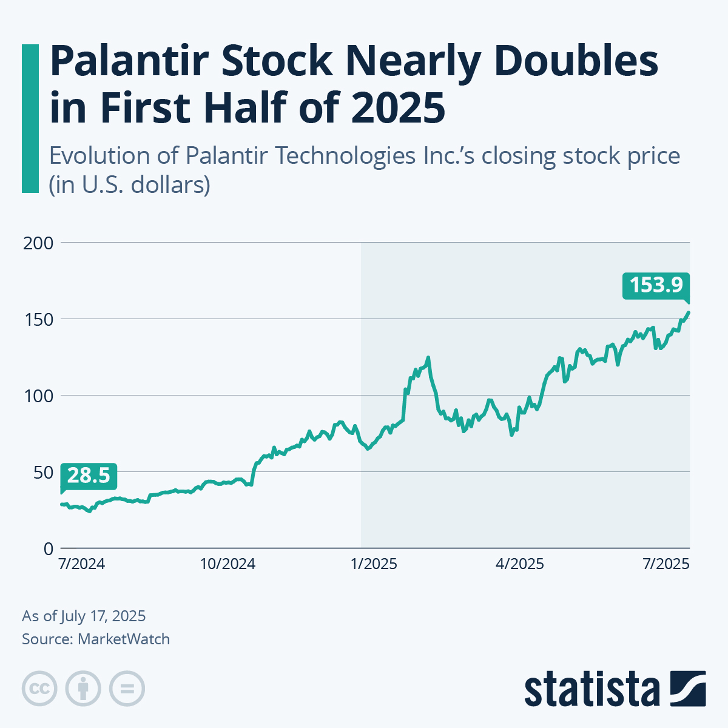Viewport: 728px width, 728px height.
Task: Click the 'As of July 17, 2025' note
Action: (84, 616)
